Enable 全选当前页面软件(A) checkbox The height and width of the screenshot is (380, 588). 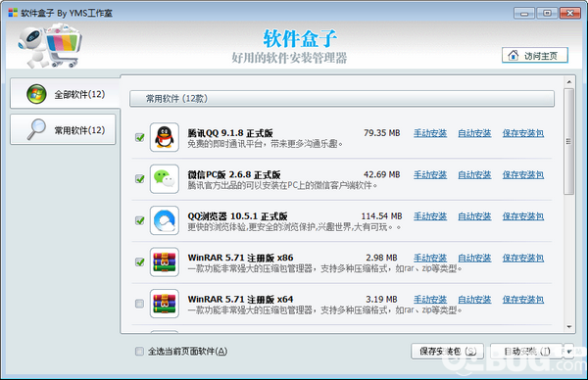[x=139, y=352]
